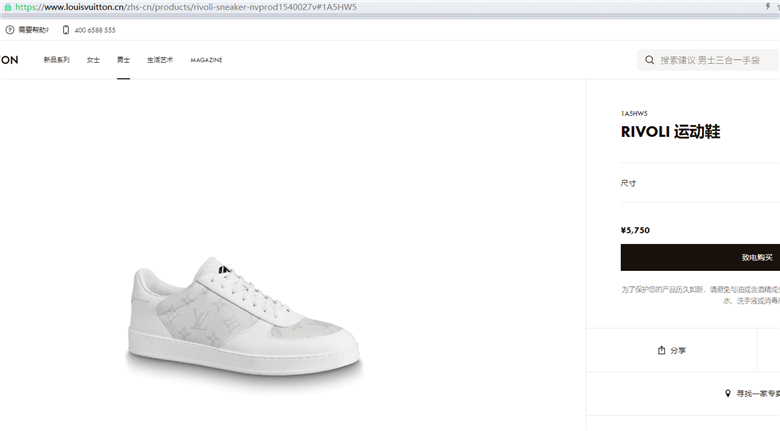Viewport: 780px width, 431px height.
Task: Click the share icon next to 分享
Action: pyautogui.click(x=661, y=350)
